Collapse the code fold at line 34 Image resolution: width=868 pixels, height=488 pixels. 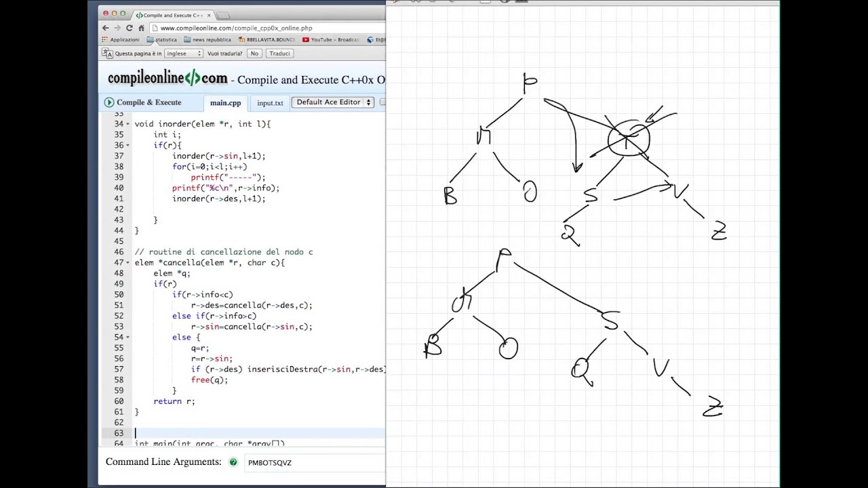[x=128, y=125]
